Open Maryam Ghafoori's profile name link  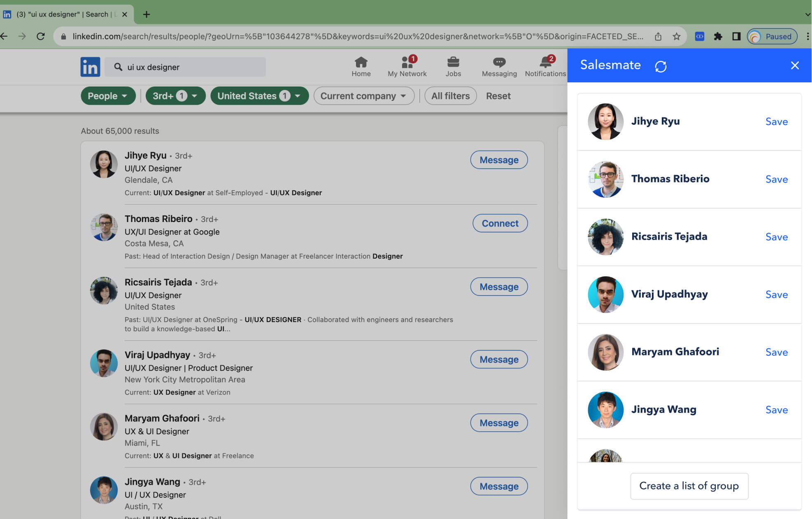point(162,418)
